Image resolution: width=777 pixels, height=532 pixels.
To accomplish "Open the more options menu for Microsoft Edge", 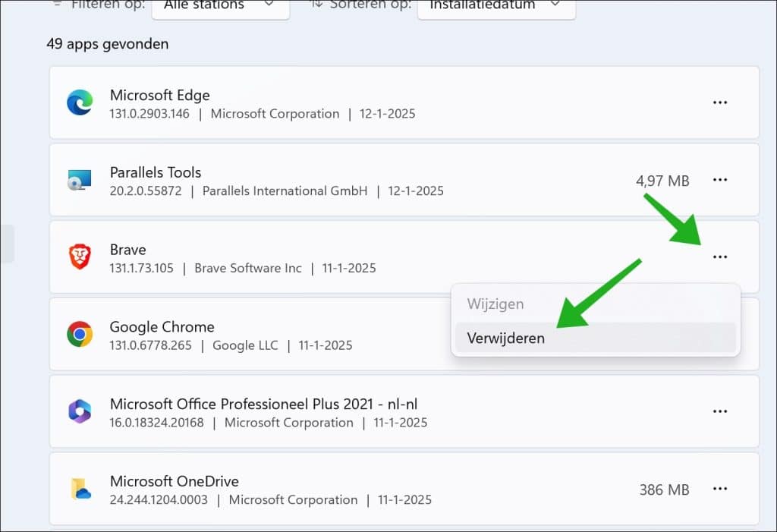I will pyautogui.click(x=719, y=102).
